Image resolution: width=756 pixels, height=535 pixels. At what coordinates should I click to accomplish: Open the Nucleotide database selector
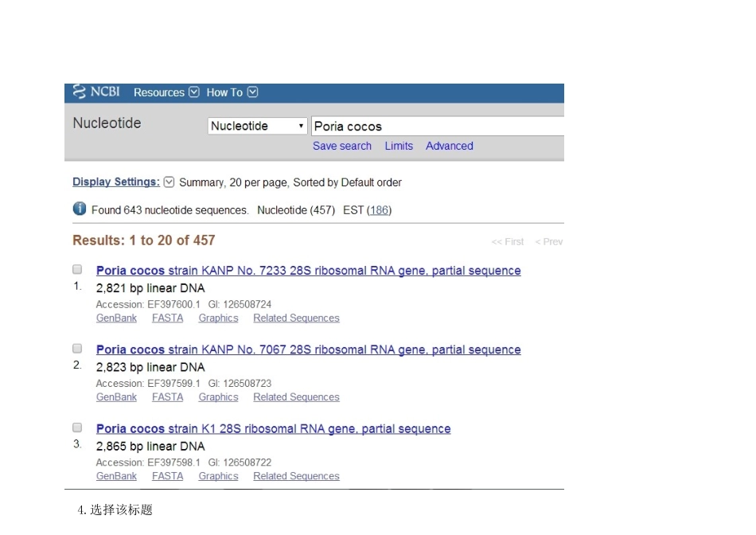(258, 126)
